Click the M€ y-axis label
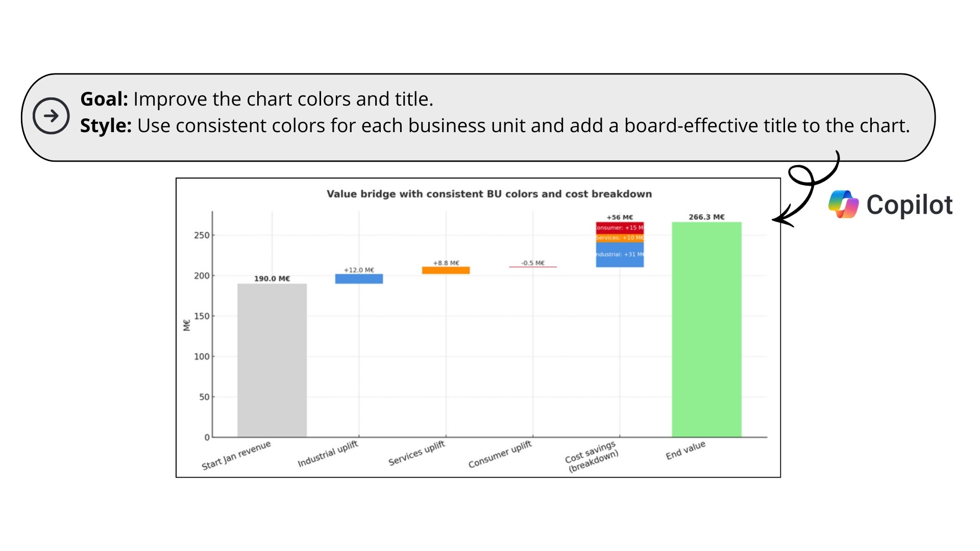This screenshot has height=551, width=980. [x=187, y=325]
